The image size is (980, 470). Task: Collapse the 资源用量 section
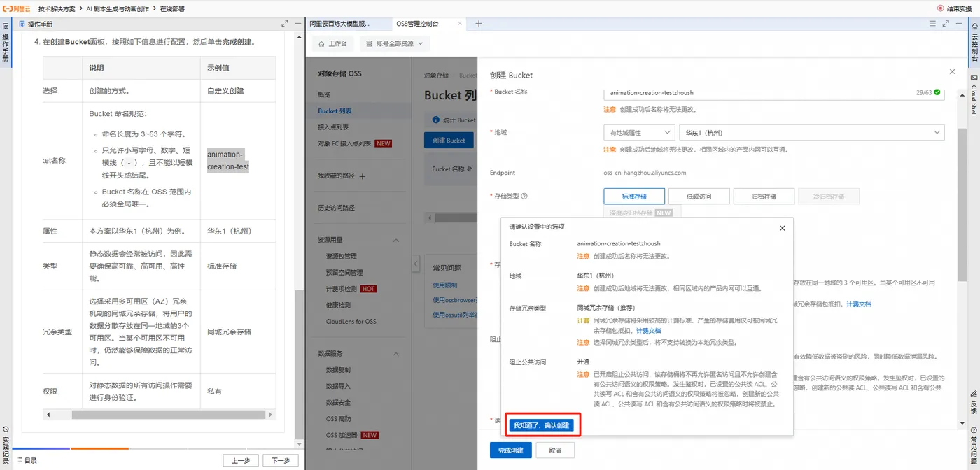click(x=396, y=240)
